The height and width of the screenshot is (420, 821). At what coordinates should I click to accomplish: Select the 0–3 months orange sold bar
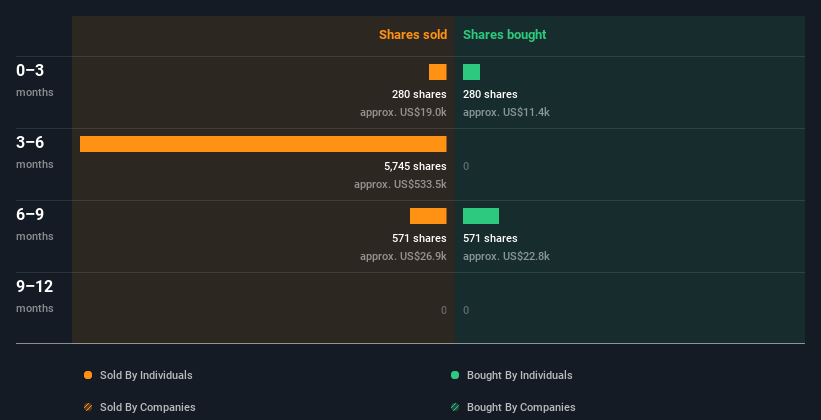click(438, 72)
